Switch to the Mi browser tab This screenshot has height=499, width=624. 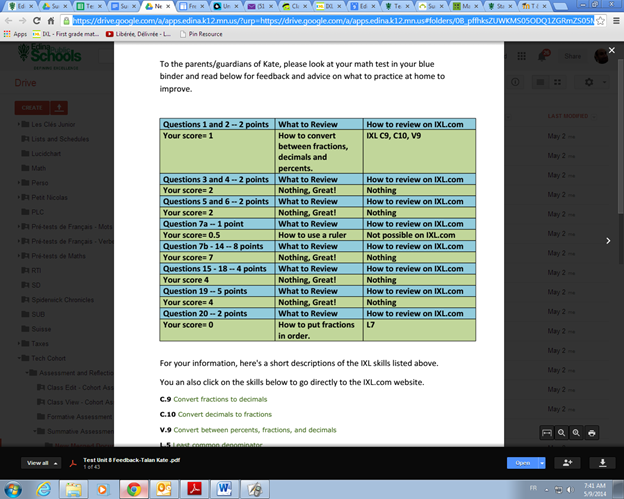(x=466, y=6)
